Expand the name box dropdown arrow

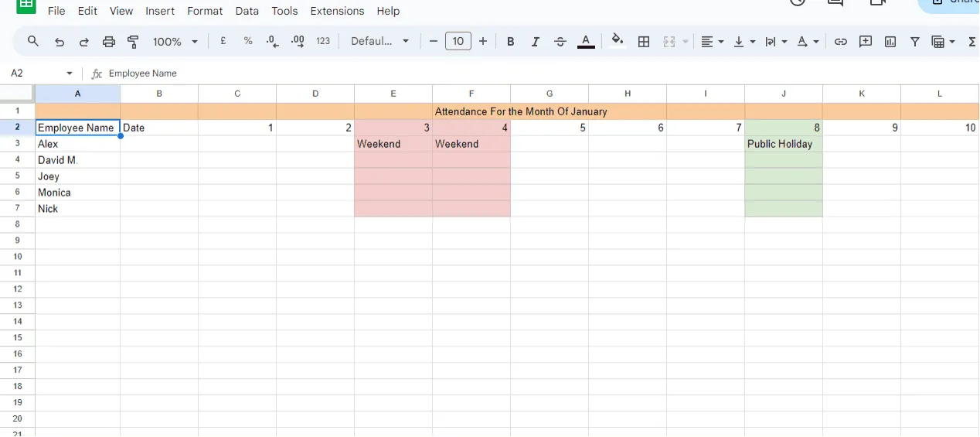pyautogui.click(x=70, y=73)
